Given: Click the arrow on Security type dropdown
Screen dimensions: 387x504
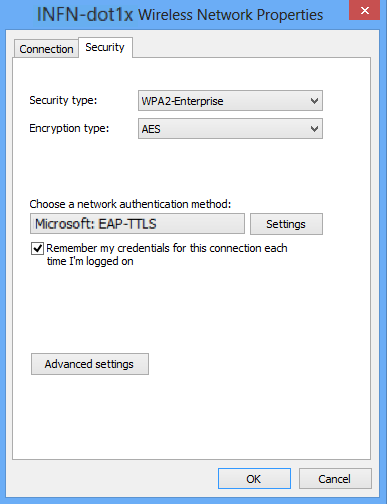Looking at the screenshot, I should (x=314, y=101).
